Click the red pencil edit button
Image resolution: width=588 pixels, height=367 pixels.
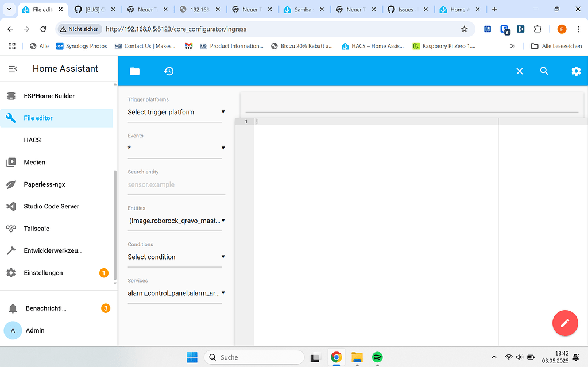coord(565,323)
